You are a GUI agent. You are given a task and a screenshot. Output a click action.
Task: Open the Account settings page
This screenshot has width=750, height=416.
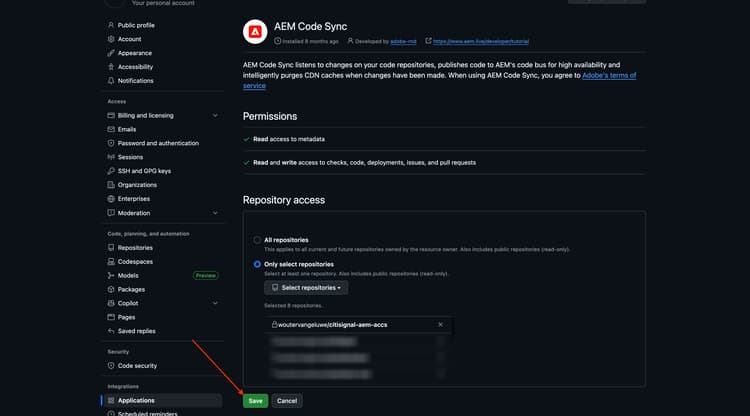(x=129, y=39)
